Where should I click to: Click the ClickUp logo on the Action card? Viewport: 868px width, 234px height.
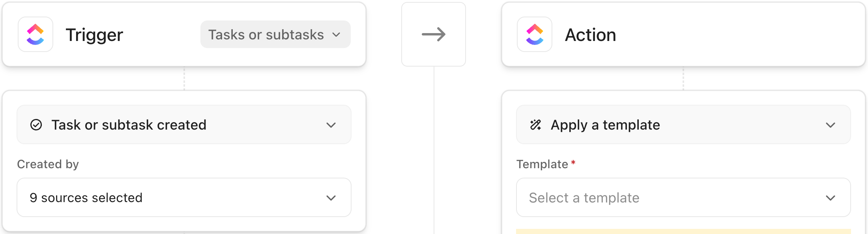tap(534, 35)
